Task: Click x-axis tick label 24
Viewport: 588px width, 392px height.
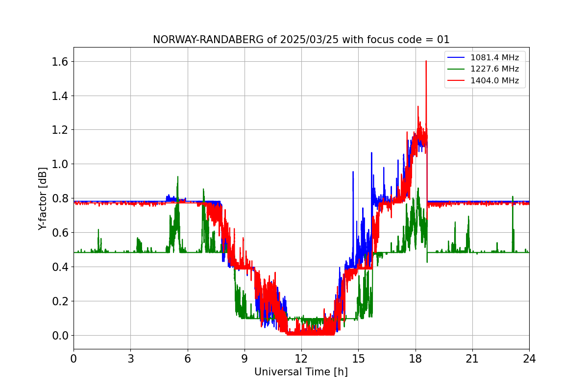Action: [529, 359]
